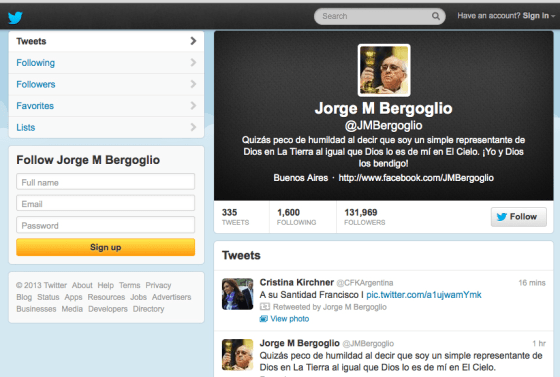Image resolution: width=560 pixels, height=377 pixels.
Task: Click the @CFKArgentina handle
Action: (365, 283)
